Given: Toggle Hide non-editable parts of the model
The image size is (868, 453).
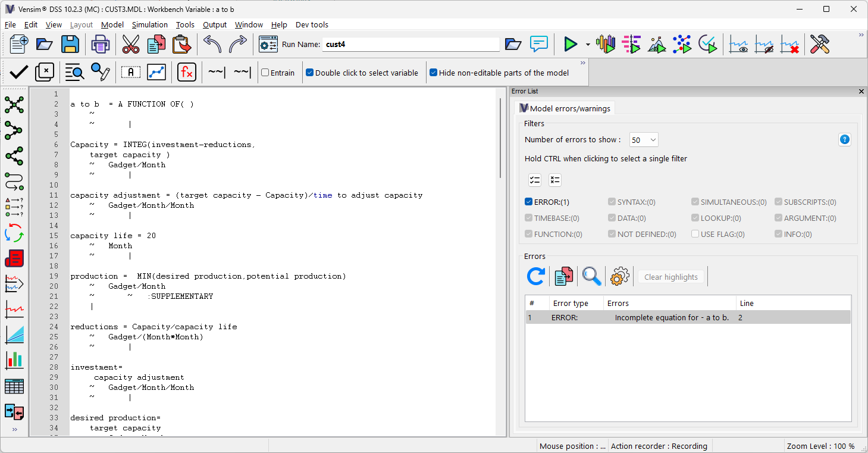Looking at the screenshot, I should click(x=434, y=73).
